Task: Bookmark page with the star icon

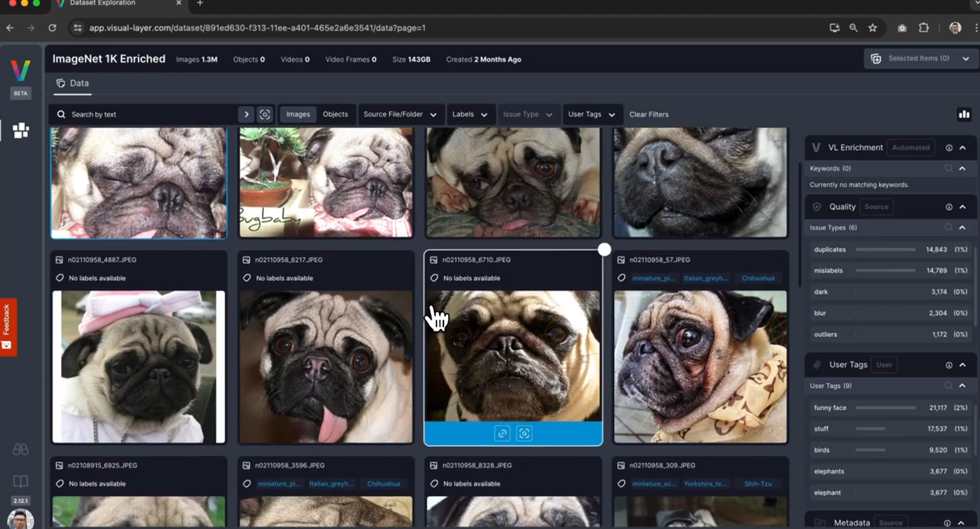Action: click(x=873, y=28)
